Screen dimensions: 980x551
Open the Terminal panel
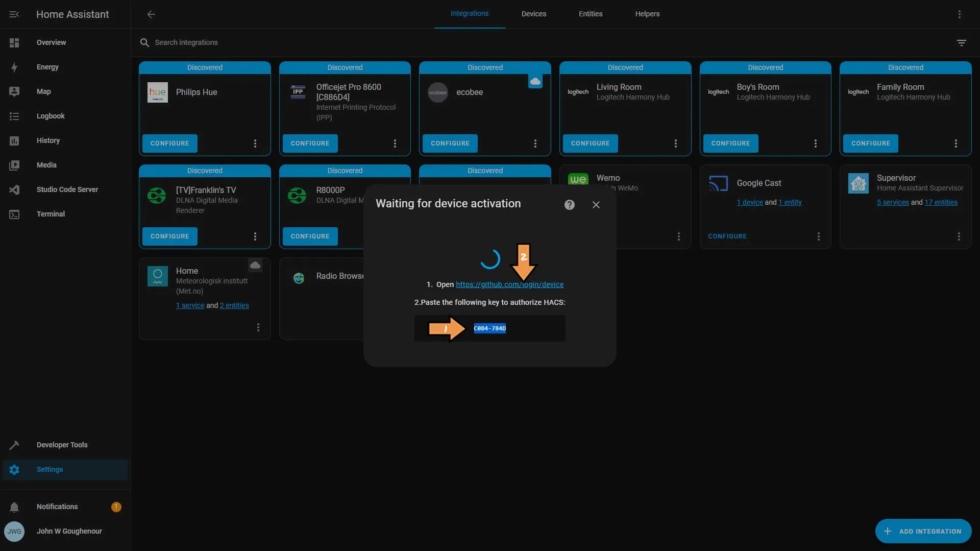tap(65, 214)
